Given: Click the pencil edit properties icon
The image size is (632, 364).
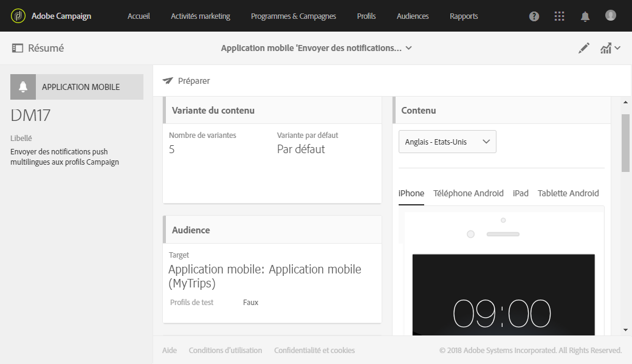Looking at the screenshot, I should pyautogui.click(x=583, y=48).
